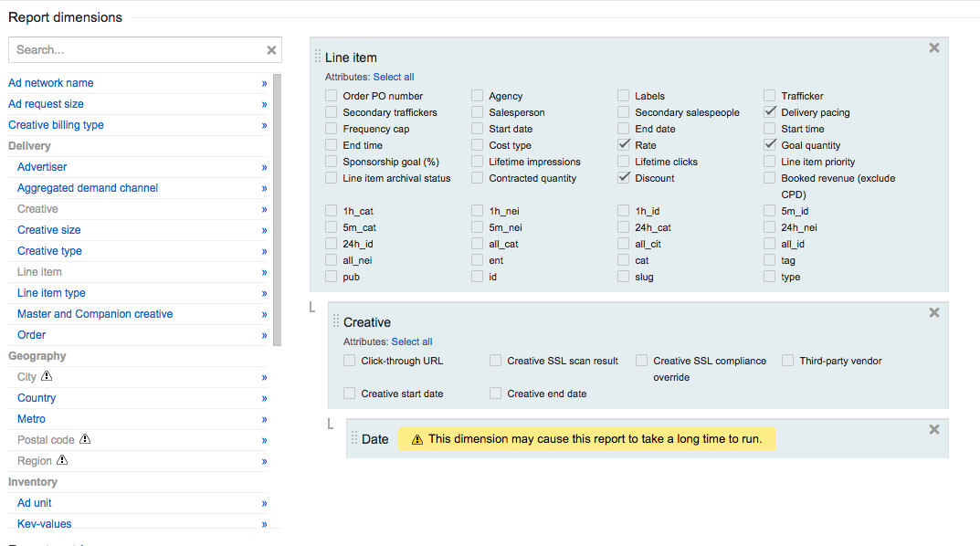Select Creative size in dimensions list
Viewport: 980px width, 546px height.
tap(49, 230)
